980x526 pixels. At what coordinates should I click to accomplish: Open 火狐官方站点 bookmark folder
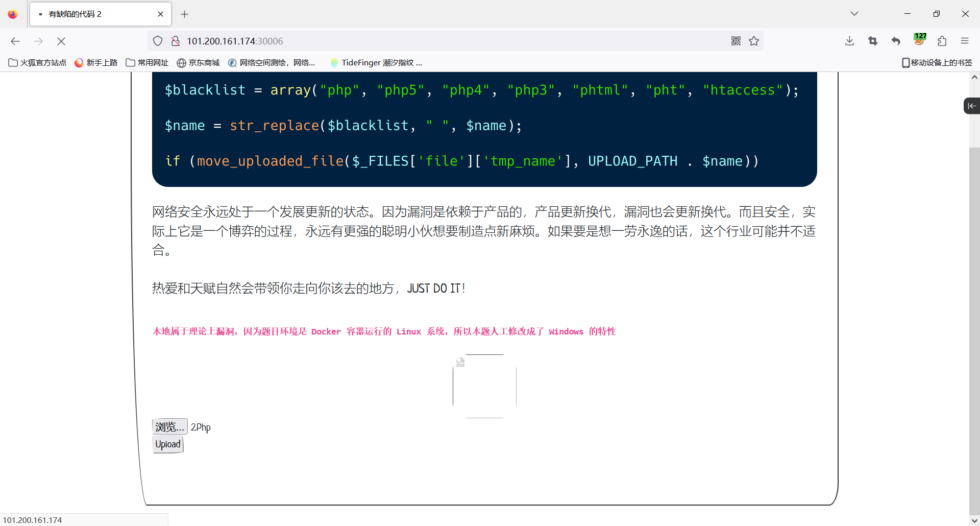point(38,63)
